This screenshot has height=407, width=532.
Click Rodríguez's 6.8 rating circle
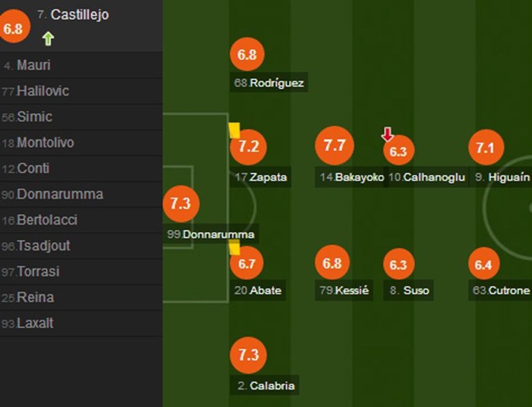(247, 55)
